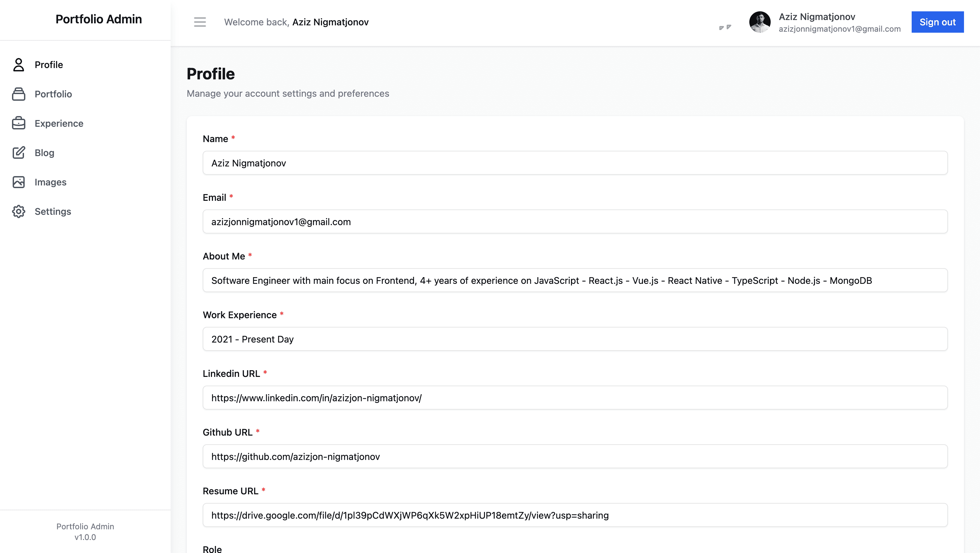This screenshot has height=553, width=980.
Task: Select the Work Experience text field
Action: pos(575,339)
